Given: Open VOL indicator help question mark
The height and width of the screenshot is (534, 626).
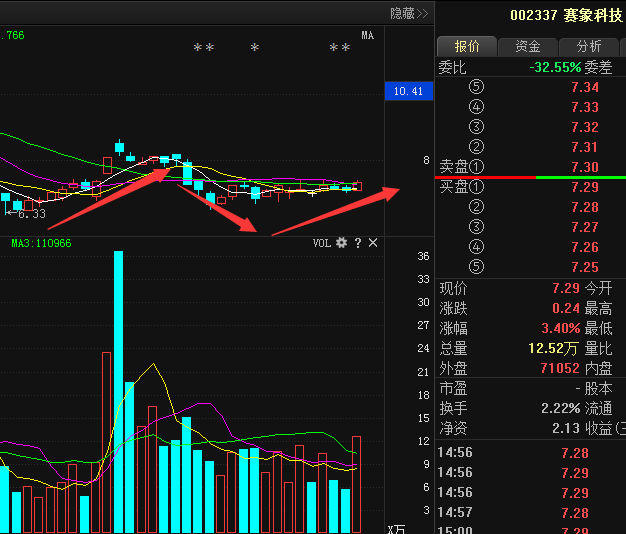Looking at the screenshot, I should [x=358, y=243].
